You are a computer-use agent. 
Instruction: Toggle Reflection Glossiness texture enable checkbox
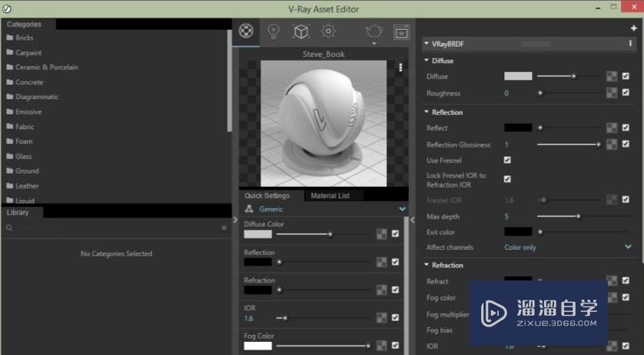[x=626, y=144]
